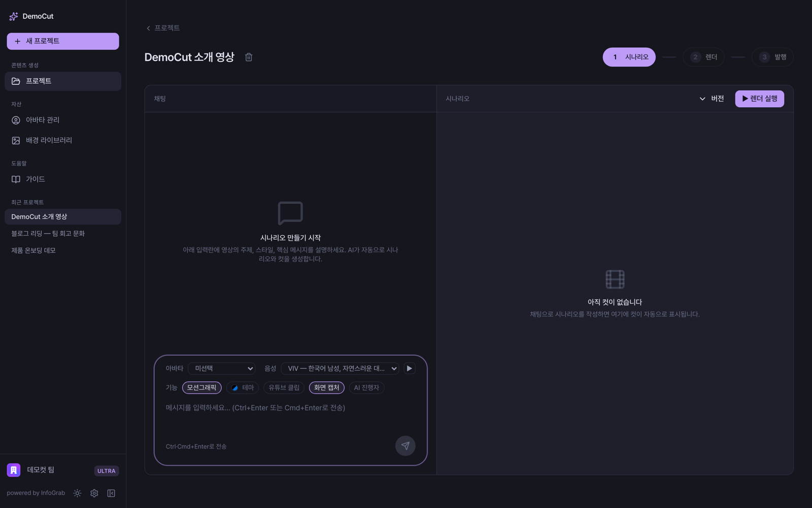Image resolution: width=812 pixels, height=508 pixels.
Task: Open the 아바타 selection dropdown
Action: [222, 368]
